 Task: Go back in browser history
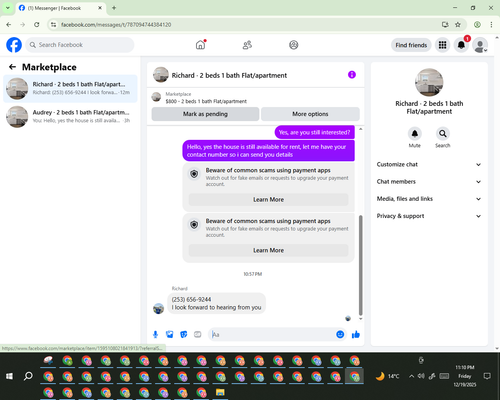pos(9,24)
